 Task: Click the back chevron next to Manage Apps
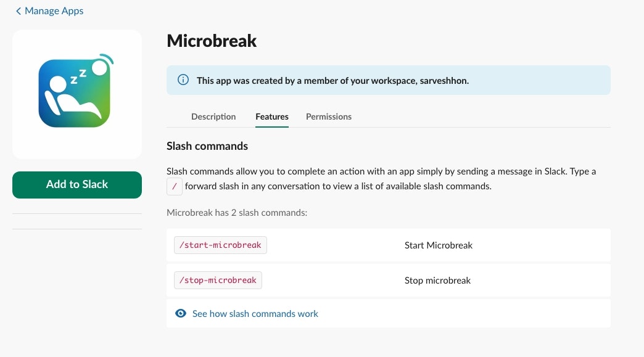tap(18, 10)
